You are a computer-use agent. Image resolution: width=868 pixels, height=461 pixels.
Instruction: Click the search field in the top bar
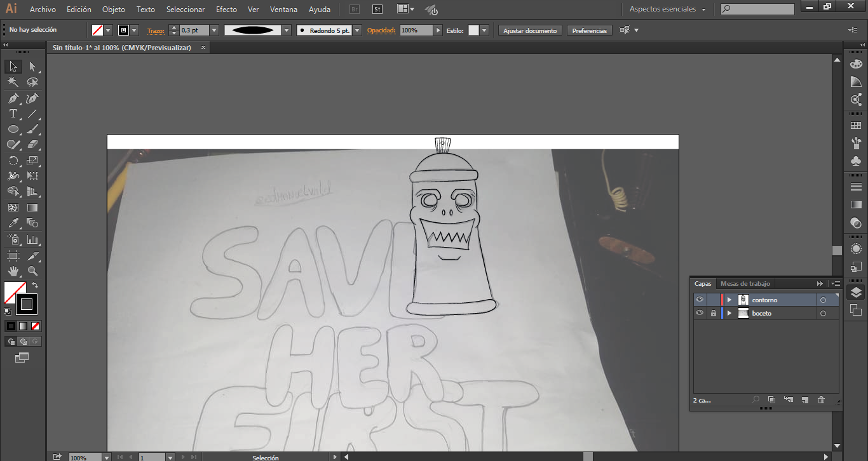click(757, 10)
